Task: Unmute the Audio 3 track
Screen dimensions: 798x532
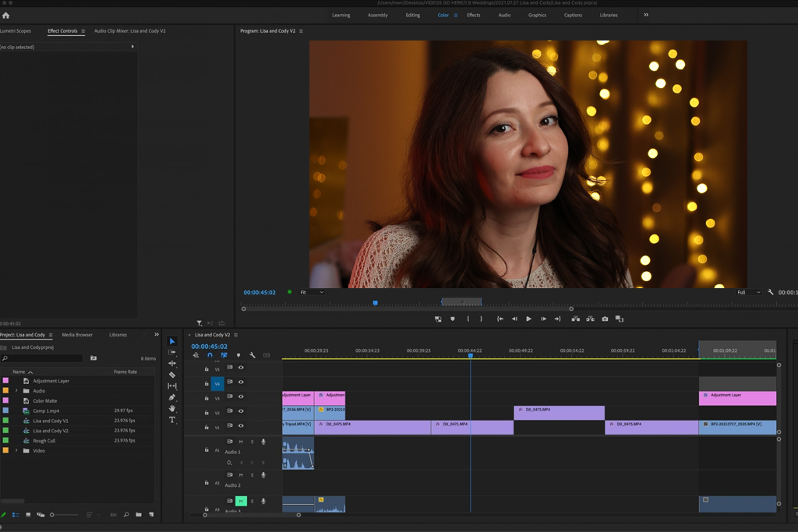Action: coord(242,501)
